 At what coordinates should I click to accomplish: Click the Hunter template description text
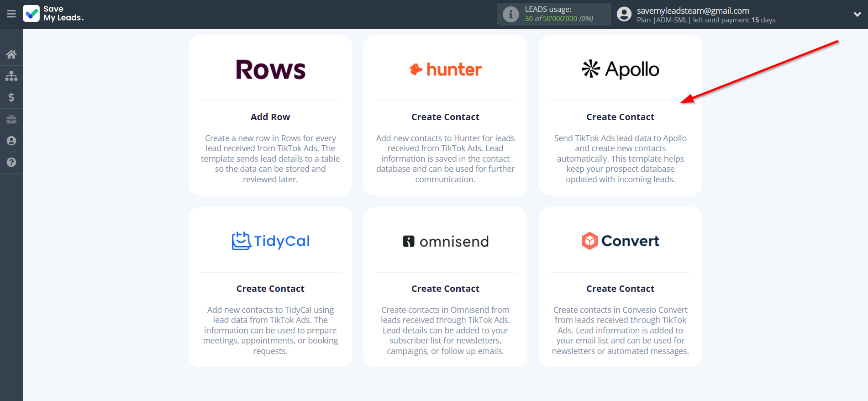(x=446, y=158)
